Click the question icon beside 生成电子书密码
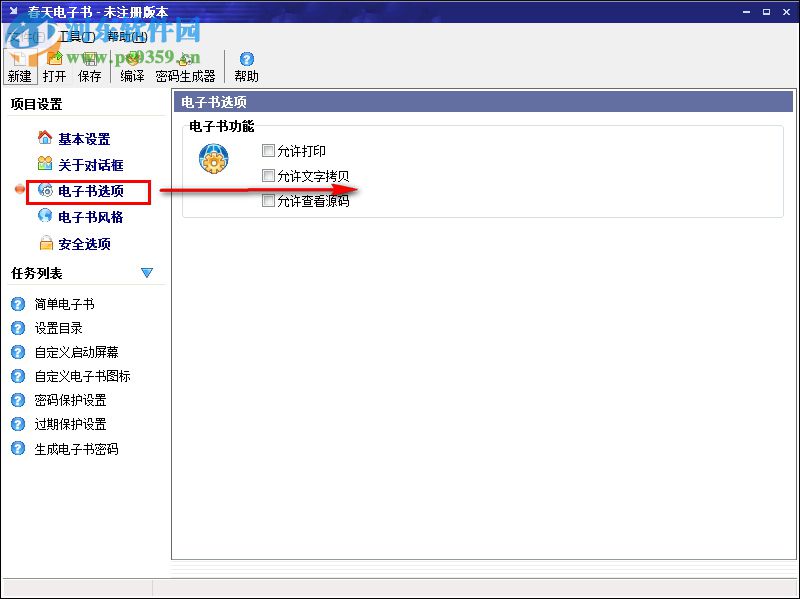800x599 pixels. [18, 448]
